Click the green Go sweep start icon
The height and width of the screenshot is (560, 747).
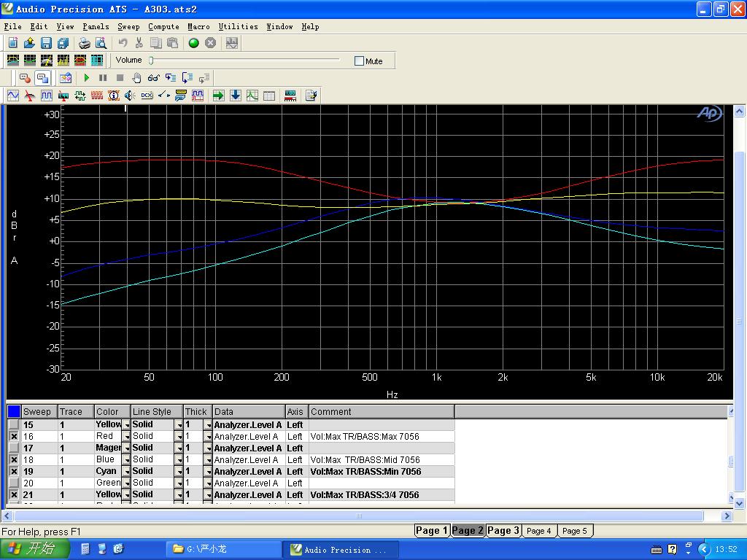click(x=194, y=43)
